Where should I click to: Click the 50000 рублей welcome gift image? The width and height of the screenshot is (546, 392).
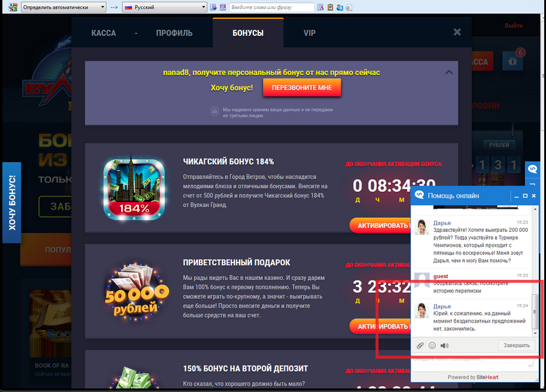(136, 291)
